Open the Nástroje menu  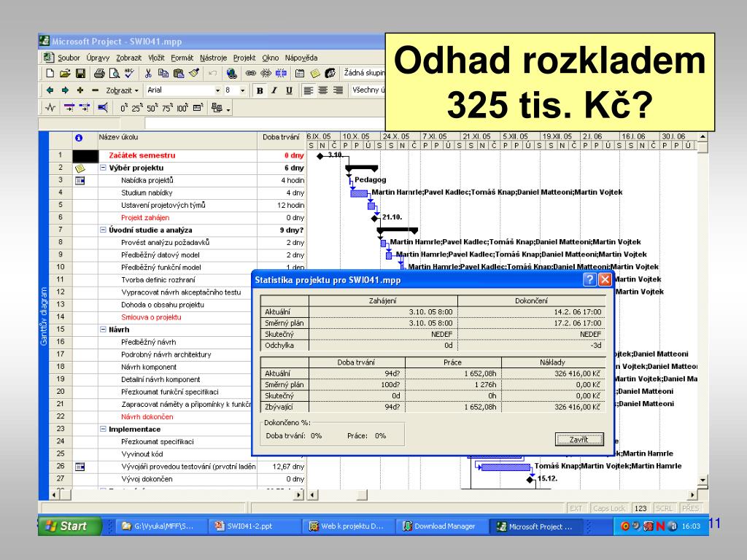click(214, 58)
